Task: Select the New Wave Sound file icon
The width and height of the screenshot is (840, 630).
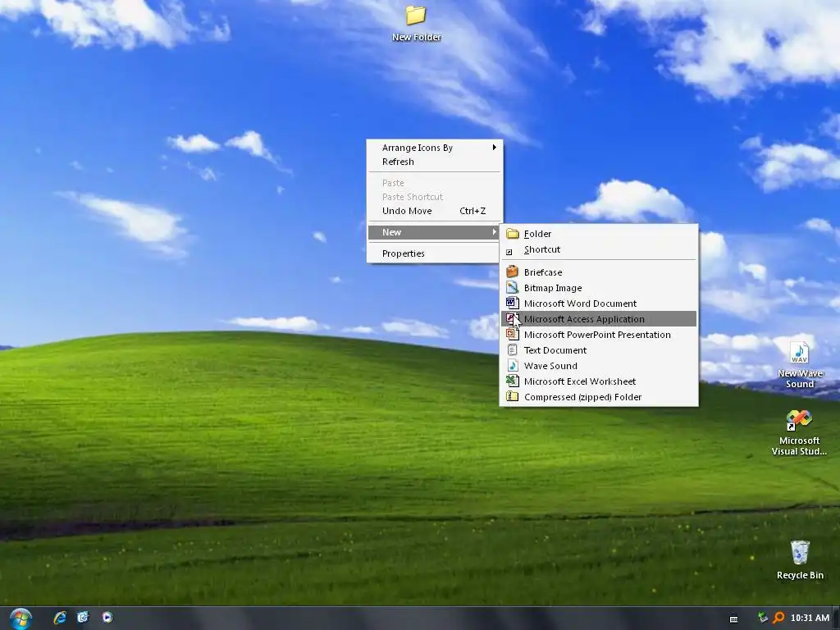Action: tap(799, 365)
